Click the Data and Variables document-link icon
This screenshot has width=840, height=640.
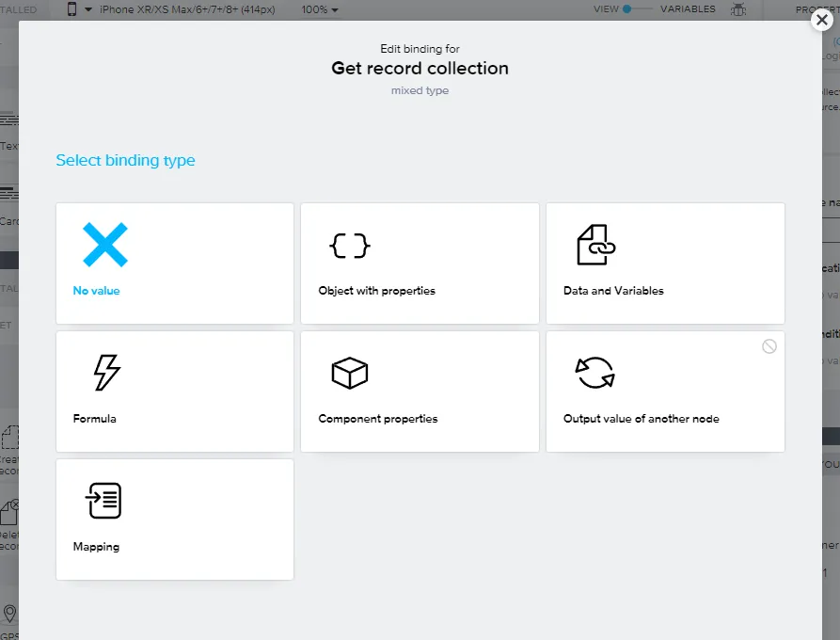click(x=595, y=245)
